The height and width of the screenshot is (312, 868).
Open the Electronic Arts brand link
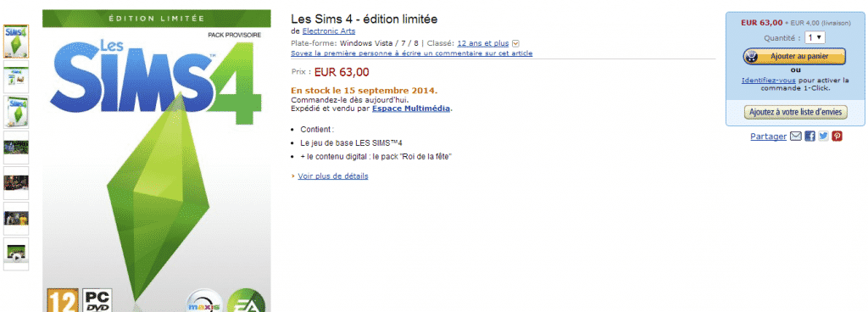329,31
